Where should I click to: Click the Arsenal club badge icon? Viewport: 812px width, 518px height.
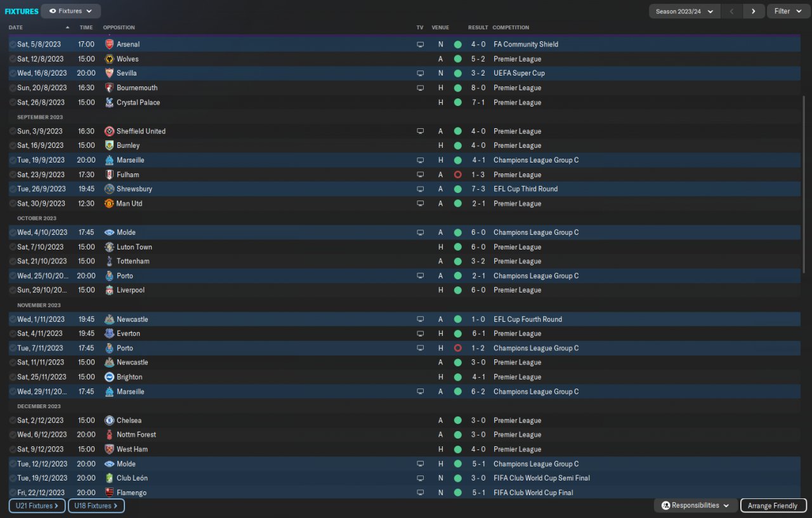pos(109,44)
